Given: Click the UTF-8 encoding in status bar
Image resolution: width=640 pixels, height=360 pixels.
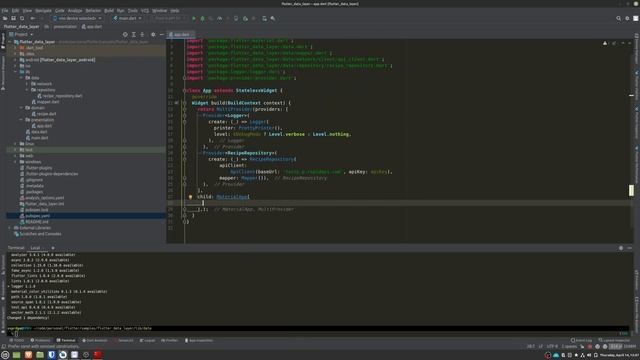Looking at the screenshot, I should coord(552,346).
